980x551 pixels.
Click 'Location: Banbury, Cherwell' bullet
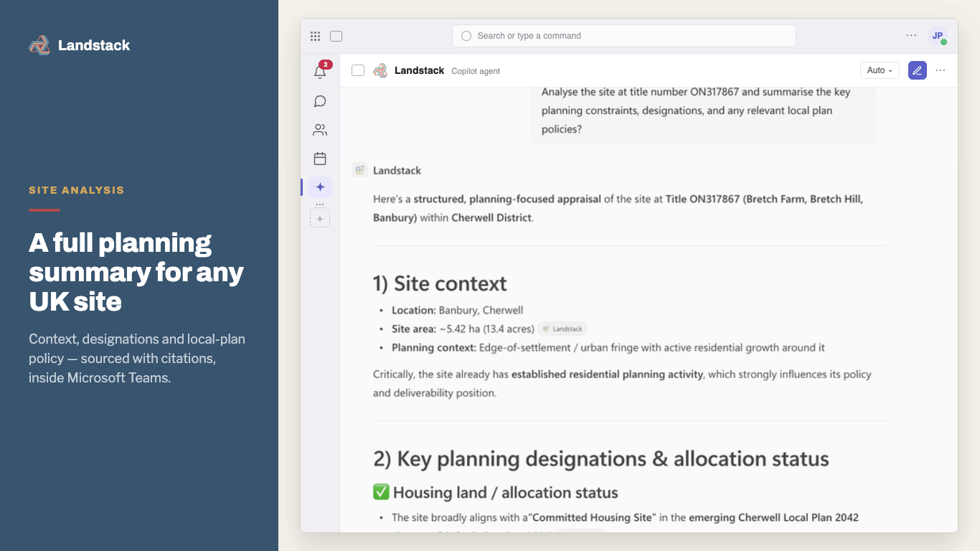tap(458, 310)
